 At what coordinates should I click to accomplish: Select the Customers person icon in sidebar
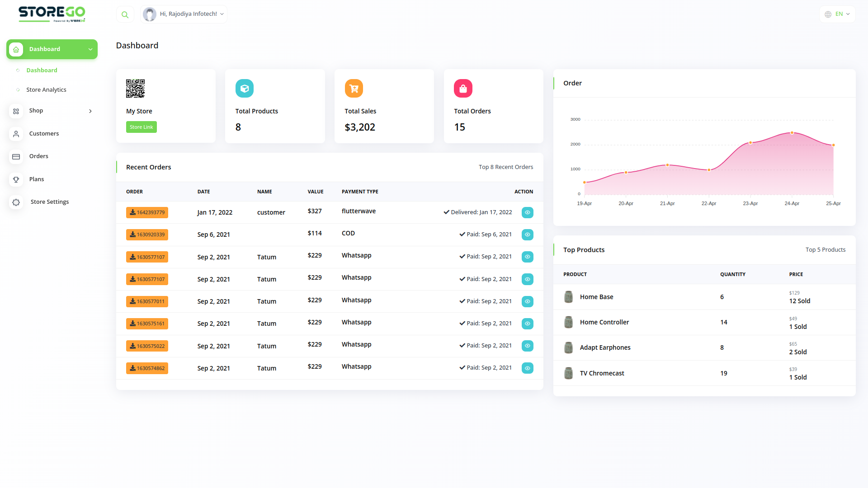click(16, 134)
